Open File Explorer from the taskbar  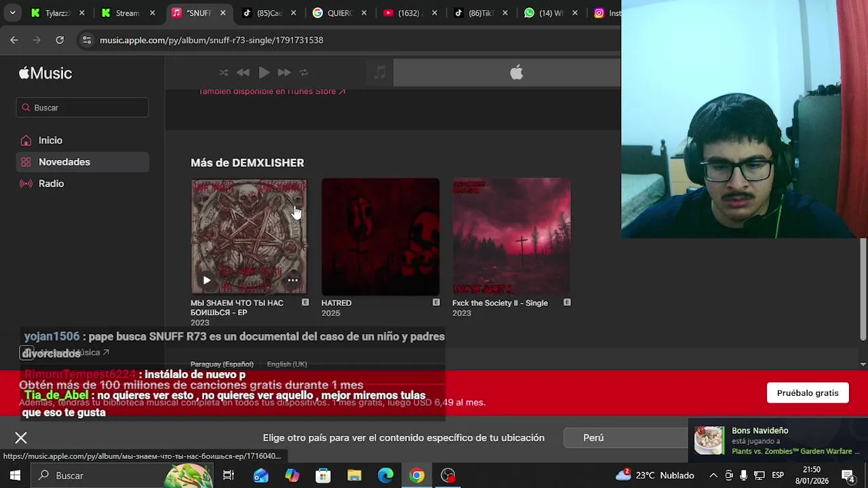coord(355,475)
